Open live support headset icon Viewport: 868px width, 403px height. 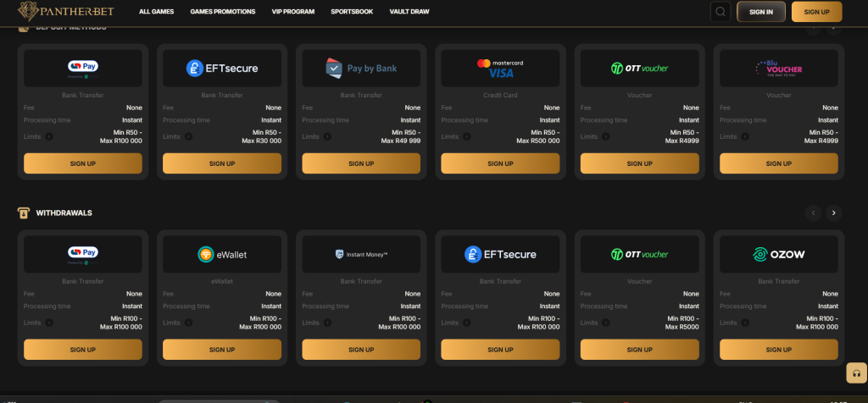[856, 373]
